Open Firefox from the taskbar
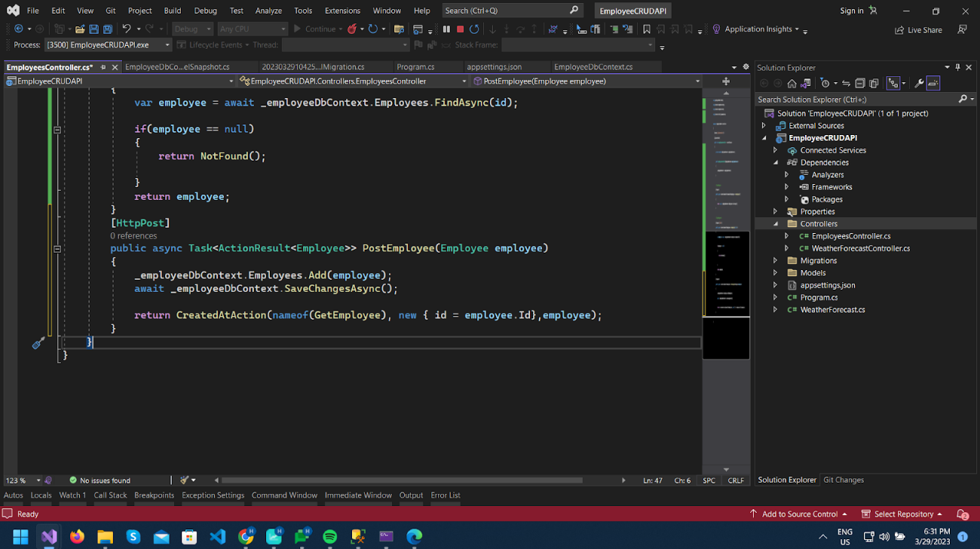The height and width of the screenshot is (549, 980). pyautogui.click(x=77, y=537)
